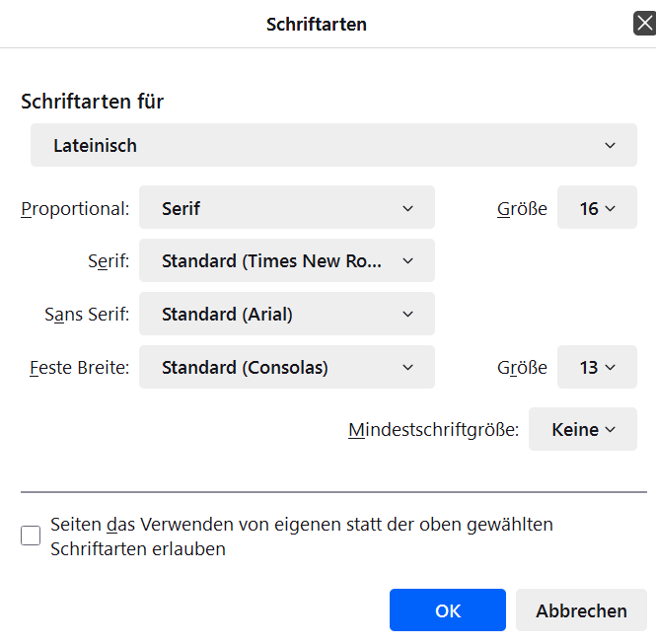This screenshot has height=644, width=656.
Task: Click the OK button
Action: click(x=447, y=610)
